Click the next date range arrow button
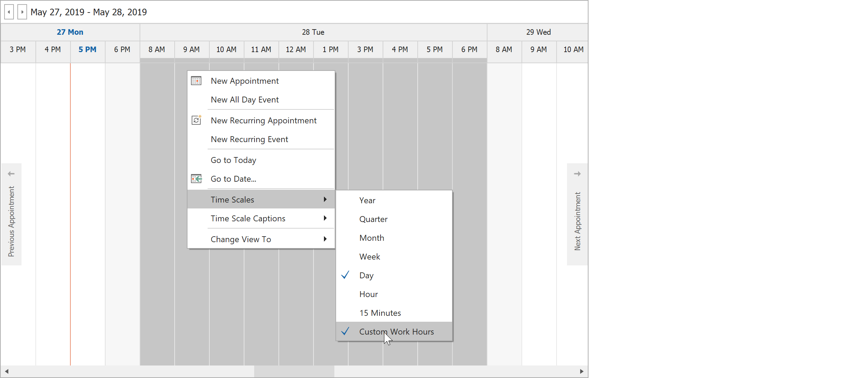The height and width of the screenshot is (378, 868). [x=22, y=12]
